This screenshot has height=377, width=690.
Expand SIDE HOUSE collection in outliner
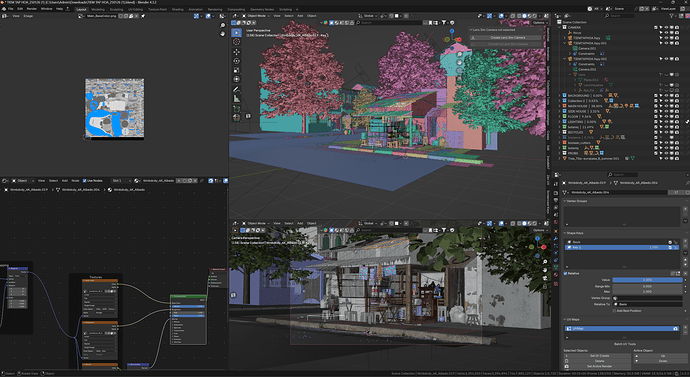[560, 111]
